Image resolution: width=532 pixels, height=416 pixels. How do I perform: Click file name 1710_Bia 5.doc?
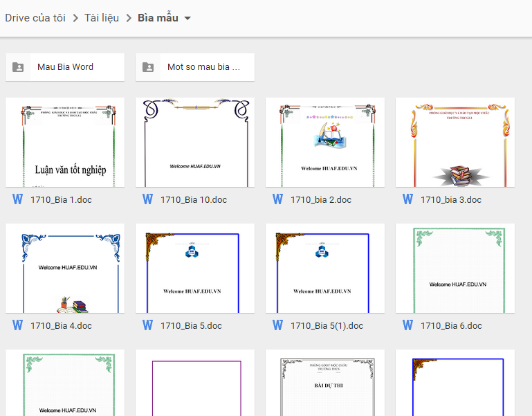pyautogui.click(x=191, y=325)
